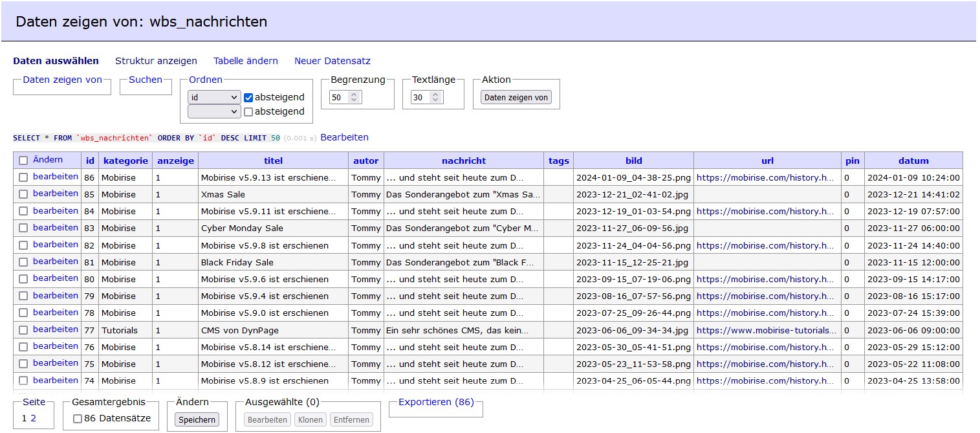Click 'Bearbeiten' link next to SQL query
This screenshot has height=433, width=980.
point(344,137)
